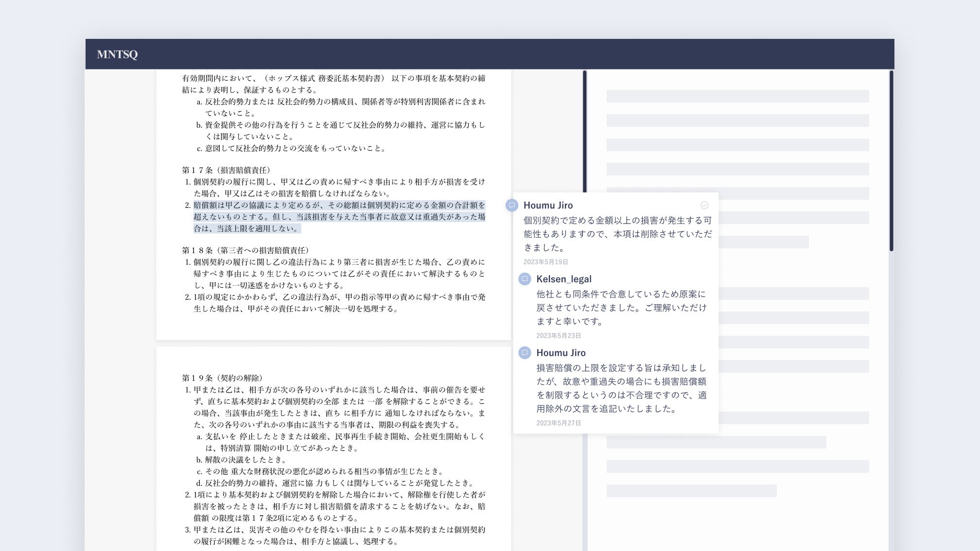Click the right panel's vertical scrollbar thumb
The height and width of the screenshot is (551, 980).
891,160
